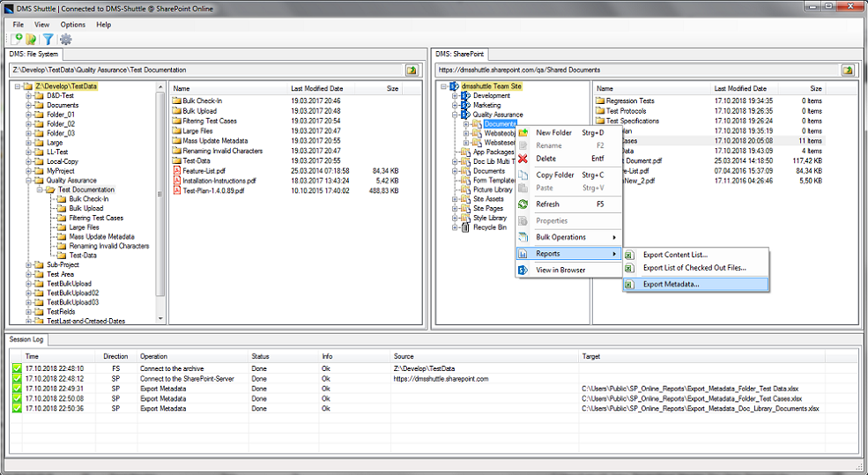Select the Style Library tree item

(490, 218)
